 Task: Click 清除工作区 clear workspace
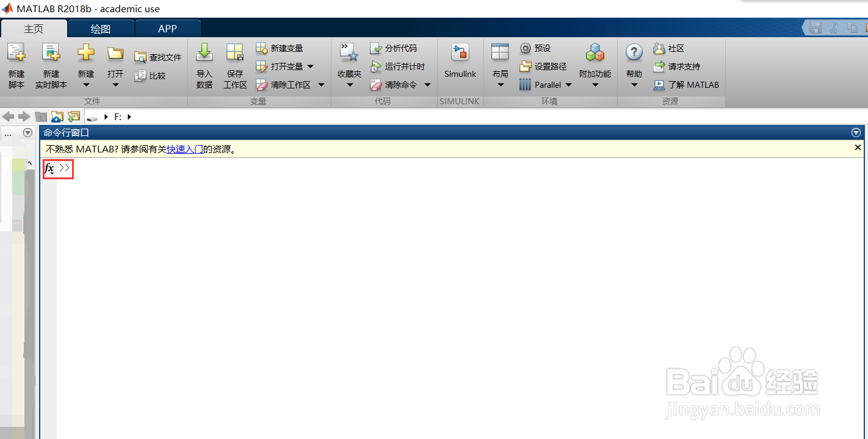(284, 85)
